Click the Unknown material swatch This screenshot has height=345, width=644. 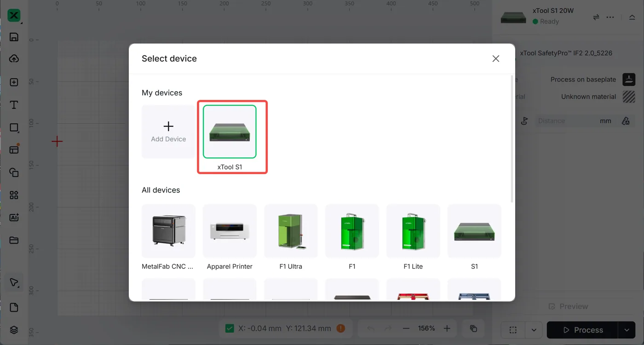pyautogui.click(x=629, y=97)
